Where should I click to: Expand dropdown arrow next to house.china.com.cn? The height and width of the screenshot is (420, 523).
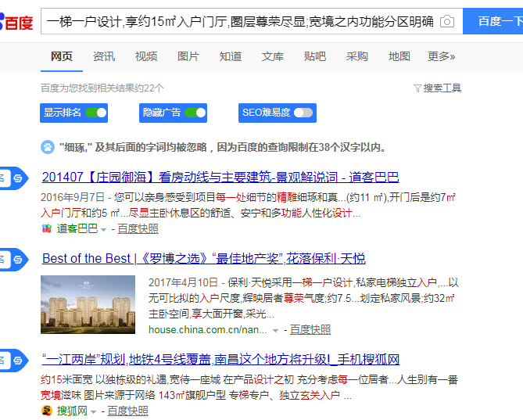pyautogui.click(x=275, y=331)
